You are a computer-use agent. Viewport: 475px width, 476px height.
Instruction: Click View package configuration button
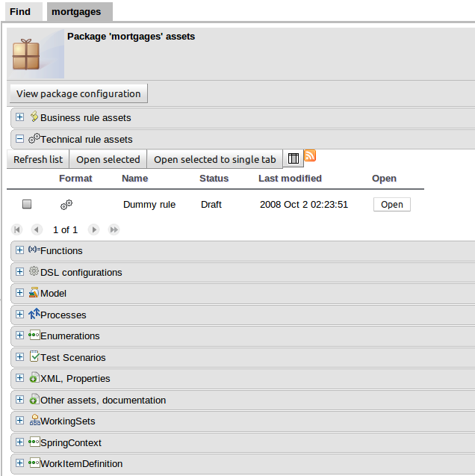78,93
